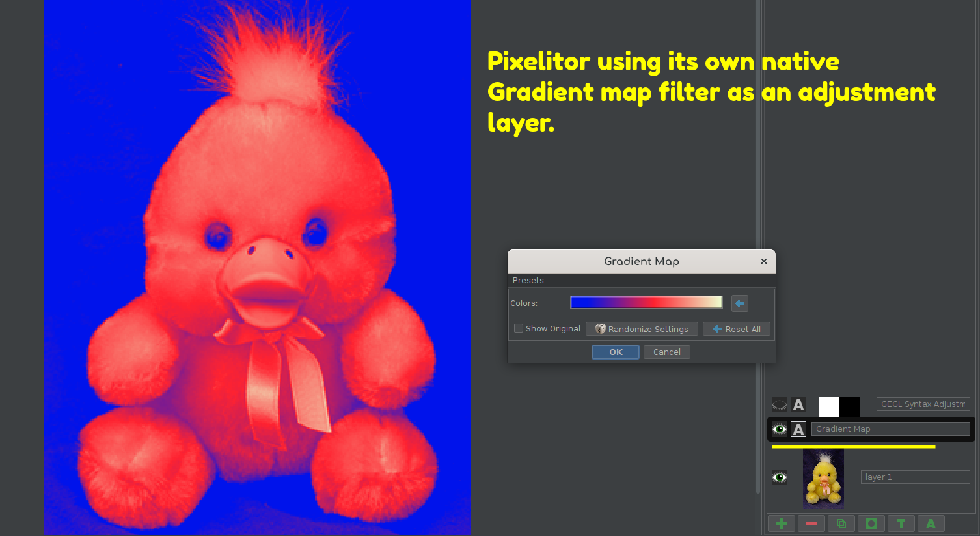Add adjustment layer with green A icon
980x536 pixels.
click(x=931, y=524)
